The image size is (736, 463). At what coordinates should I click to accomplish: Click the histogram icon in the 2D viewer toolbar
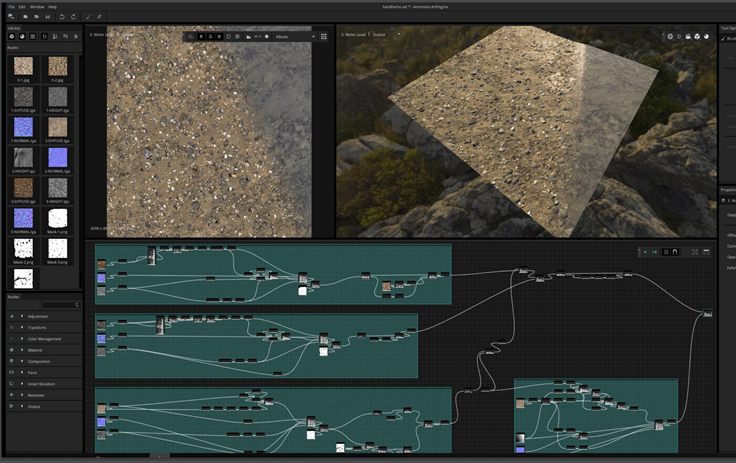[x=248, y=37]
